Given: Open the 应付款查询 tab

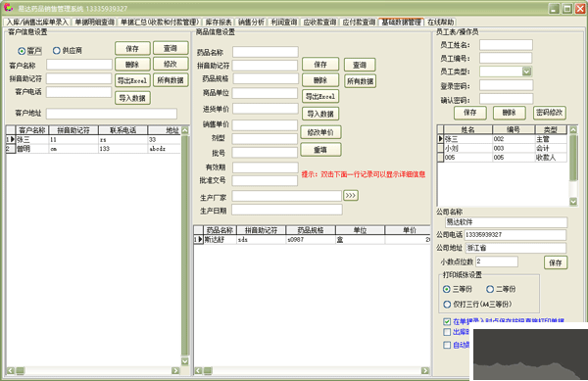Looking at the screenshot, I should click(x=359, y=23).
